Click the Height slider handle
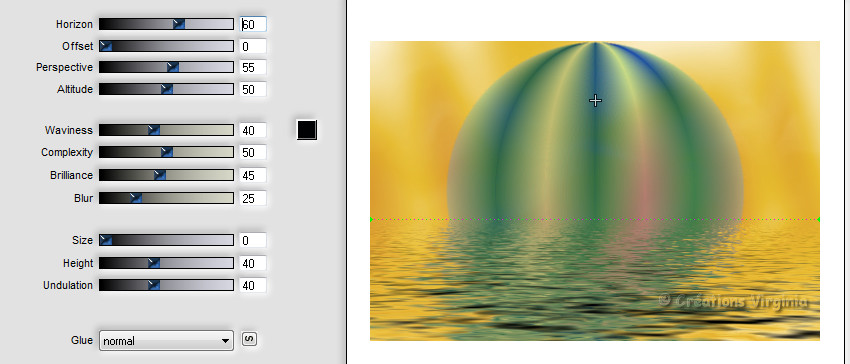This screenshot has height=364, width=850. (x=154, y=263)
